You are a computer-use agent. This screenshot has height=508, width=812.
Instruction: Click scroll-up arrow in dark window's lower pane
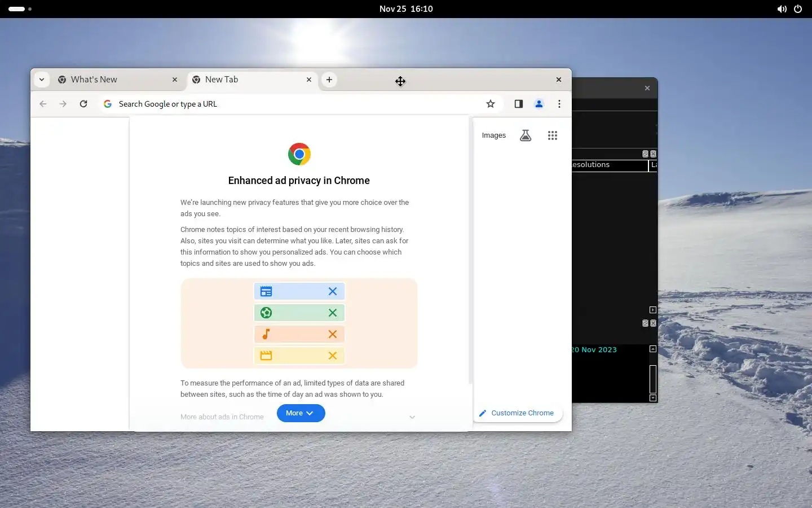tap(653, 349)
